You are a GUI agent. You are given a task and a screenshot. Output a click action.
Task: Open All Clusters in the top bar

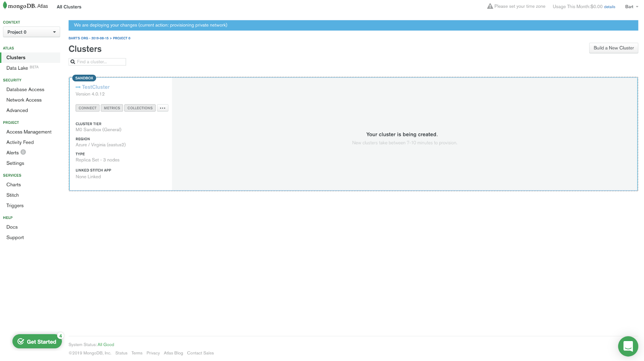pos(69,7)
